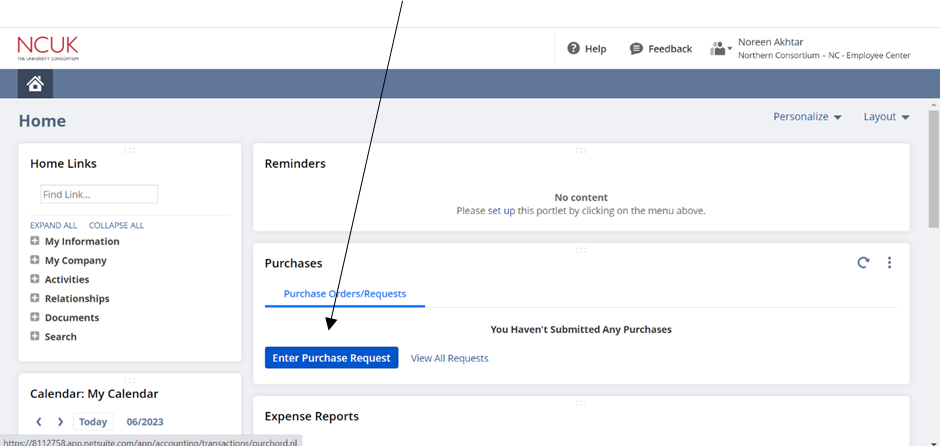Open the Help icon link
Screen dimensions: 940x446
pos(573,48)
